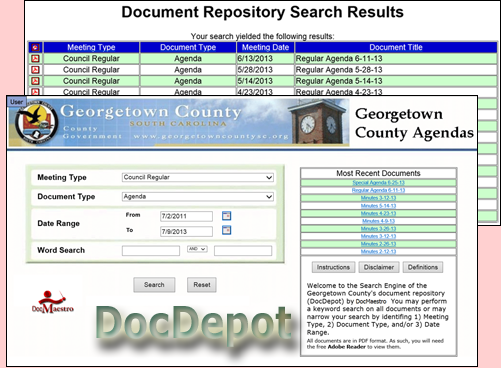This screenshot has width=501, height=368.
Task: Click the Most Recent Documents heading
Action: point(378,173)
